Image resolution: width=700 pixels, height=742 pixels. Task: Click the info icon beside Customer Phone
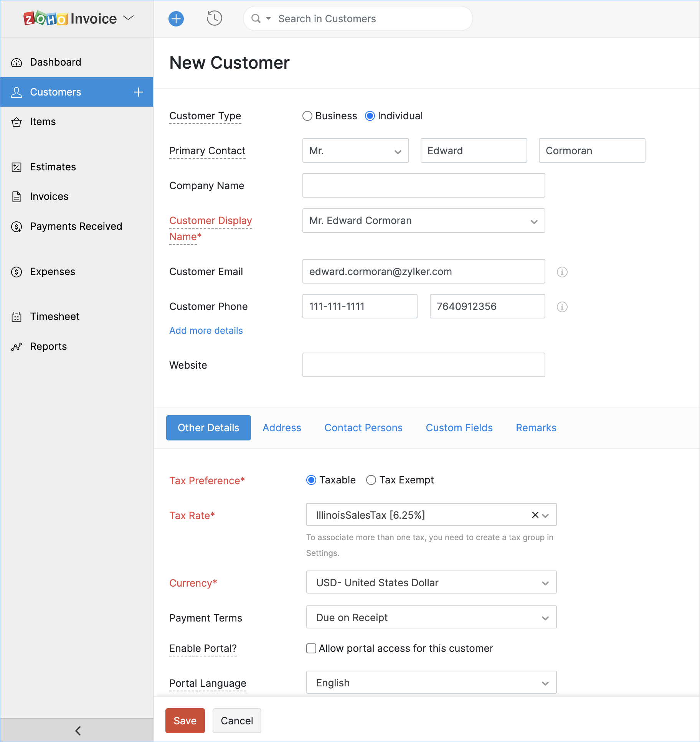pyautogui.click(x=562, y=307)
